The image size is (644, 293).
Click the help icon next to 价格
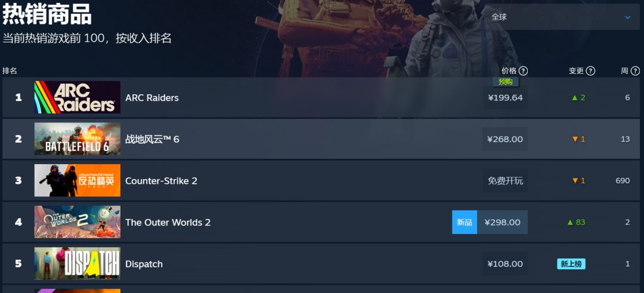coord(523,71)
